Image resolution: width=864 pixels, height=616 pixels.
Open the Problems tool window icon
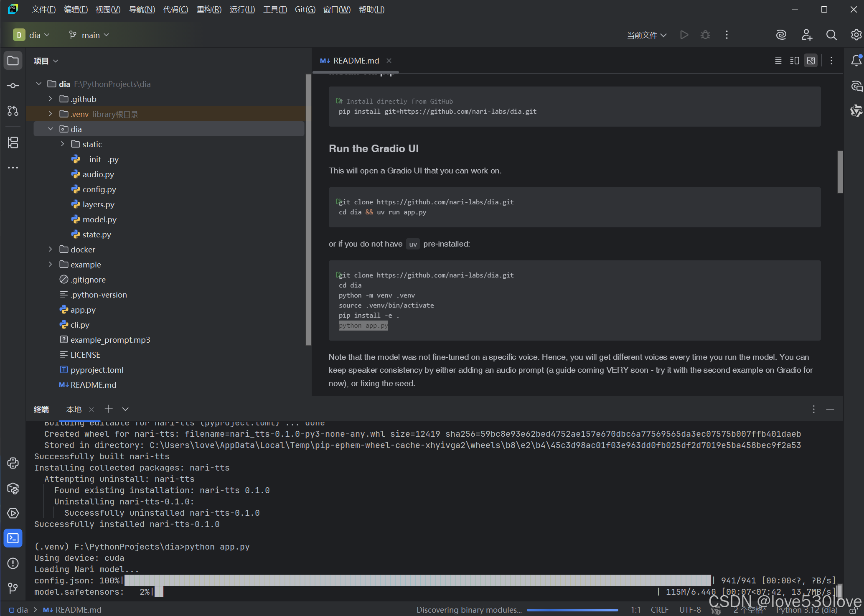[x=13, y=563]
